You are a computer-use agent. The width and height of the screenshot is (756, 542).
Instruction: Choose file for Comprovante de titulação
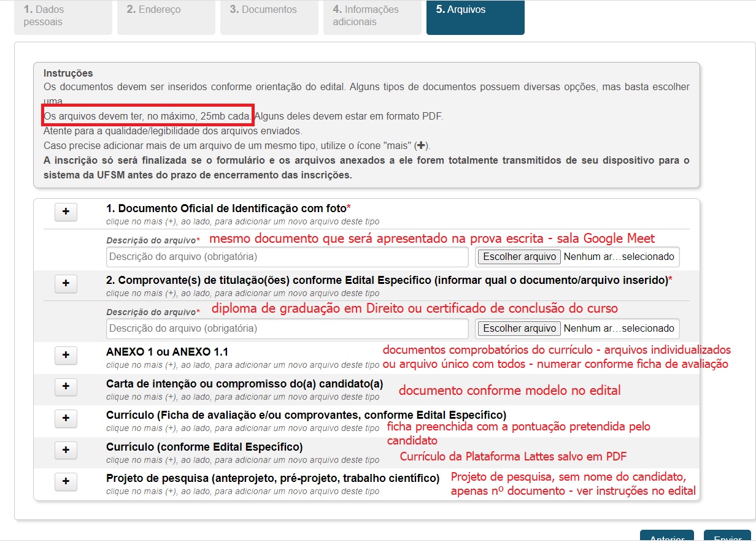click(519, 329)
